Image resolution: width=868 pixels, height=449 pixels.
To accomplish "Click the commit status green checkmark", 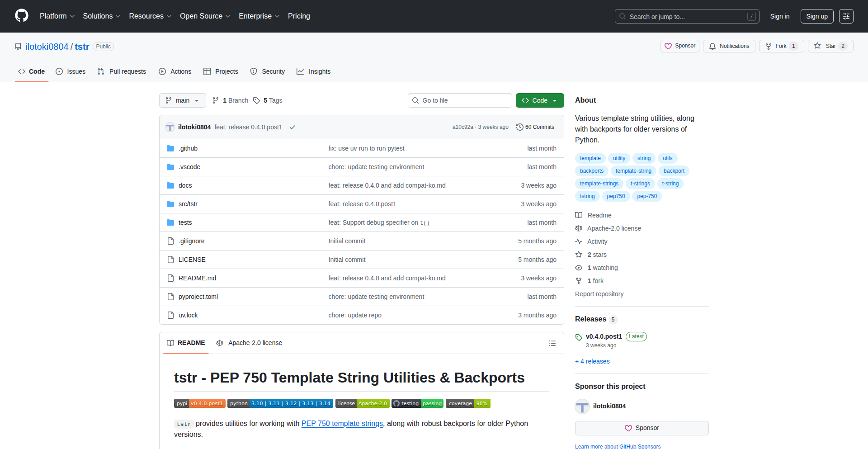I will [x=292, y=127].
